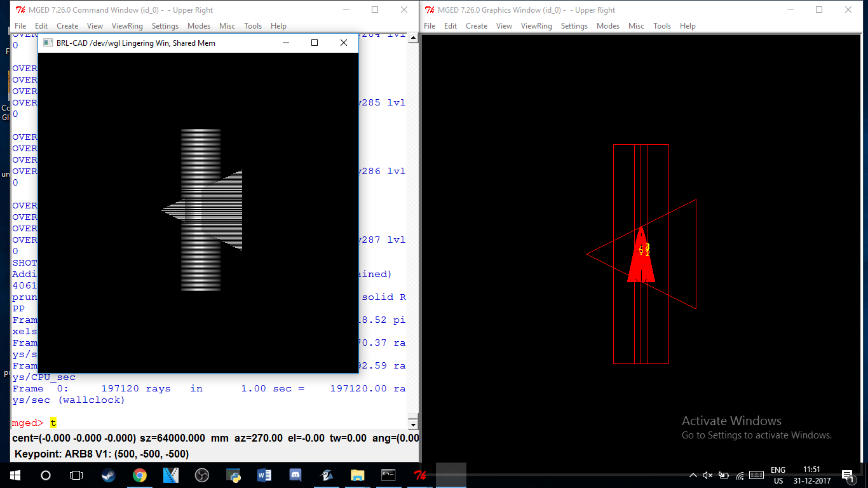The image size is (868, 488).
Task: Open Tools menu in Graphics Window
Action: 662,26
